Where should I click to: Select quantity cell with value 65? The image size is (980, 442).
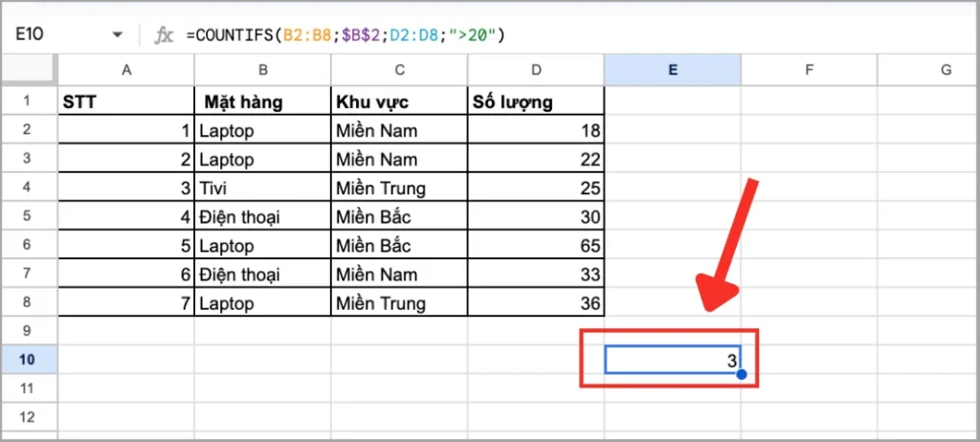536,245
